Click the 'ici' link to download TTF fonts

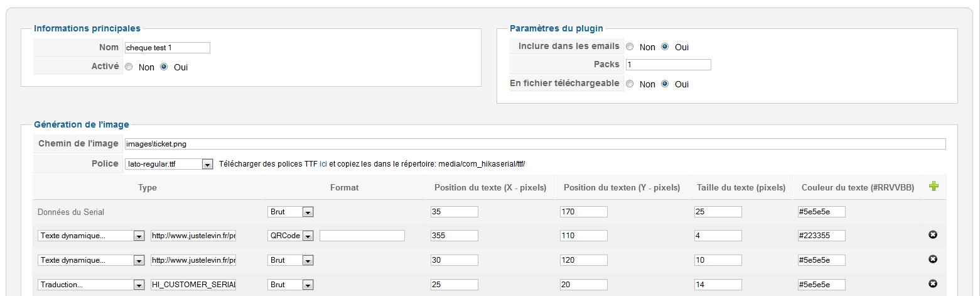[x=323, y=164]
